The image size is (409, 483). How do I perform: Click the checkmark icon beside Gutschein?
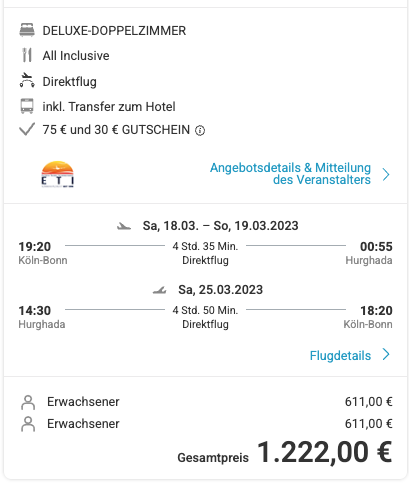point(27,129)
